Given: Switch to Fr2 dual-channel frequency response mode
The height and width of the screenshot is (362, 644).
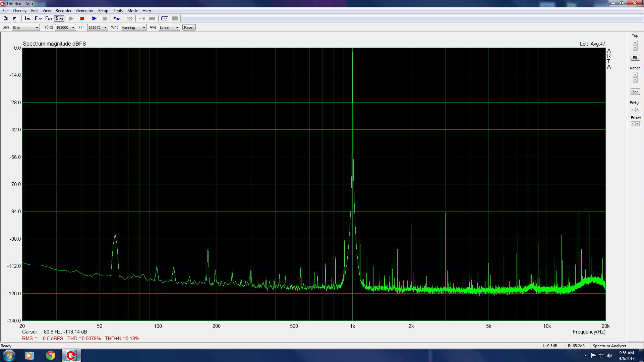Looking at the screenshot, I should (38, 18).
